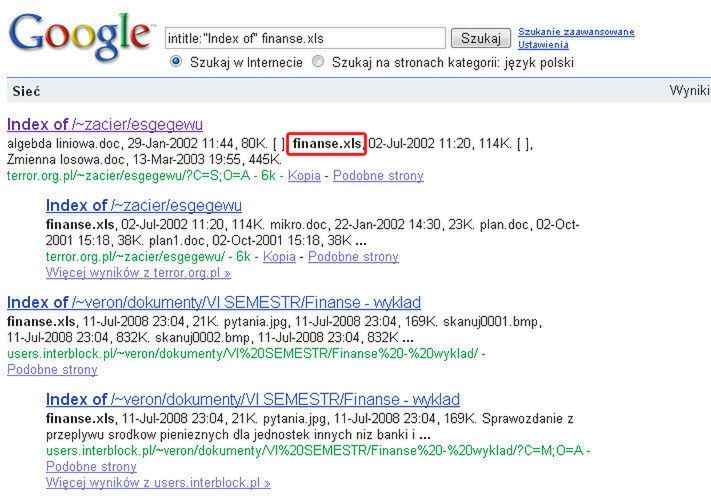This screenshot has width=711, height=502.
Task: Open Kopia link for terror.org.pl/?C=S;O=A result
Action: point(304,175)
